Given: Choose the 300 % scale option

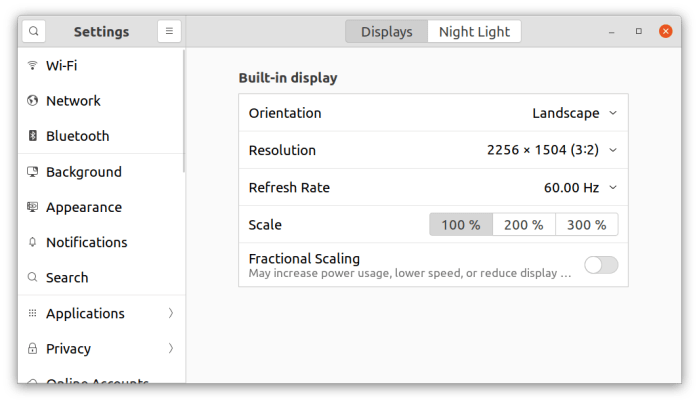Looking at the screenshot, I should pyautogui.click(x=586, y=225).
